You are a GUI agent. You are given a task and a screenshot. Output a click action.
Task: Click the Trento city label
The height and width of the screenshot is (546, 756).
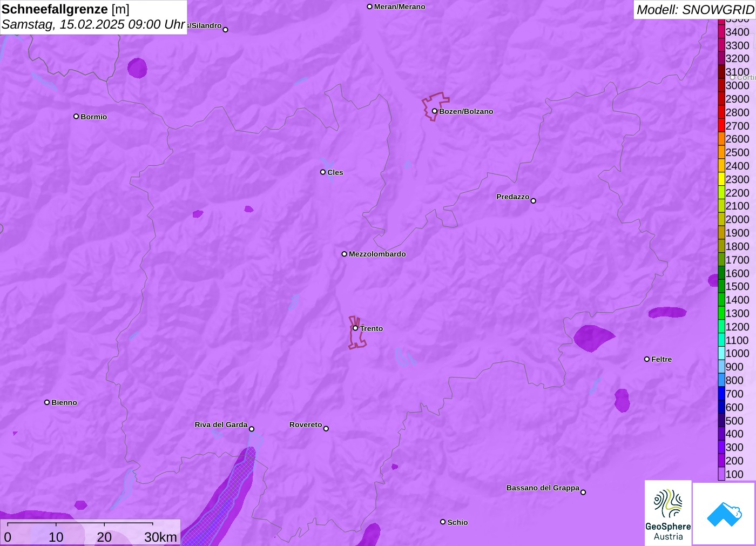(372, 328)
